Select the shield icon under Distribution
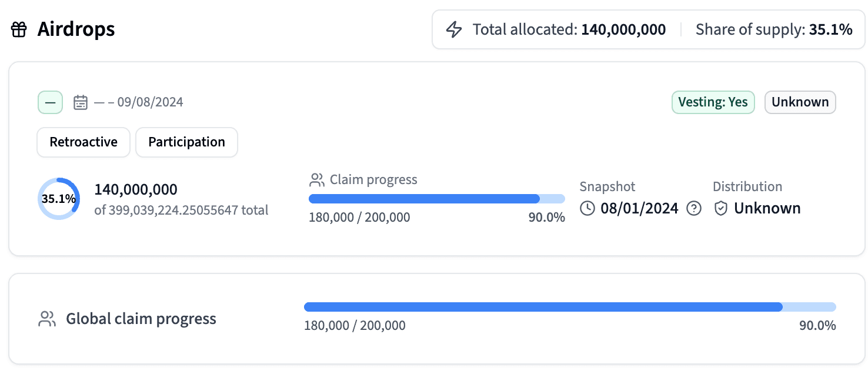The width and height of the screenshot is (868, 374). pyautogui.click(x=720, y=208)
